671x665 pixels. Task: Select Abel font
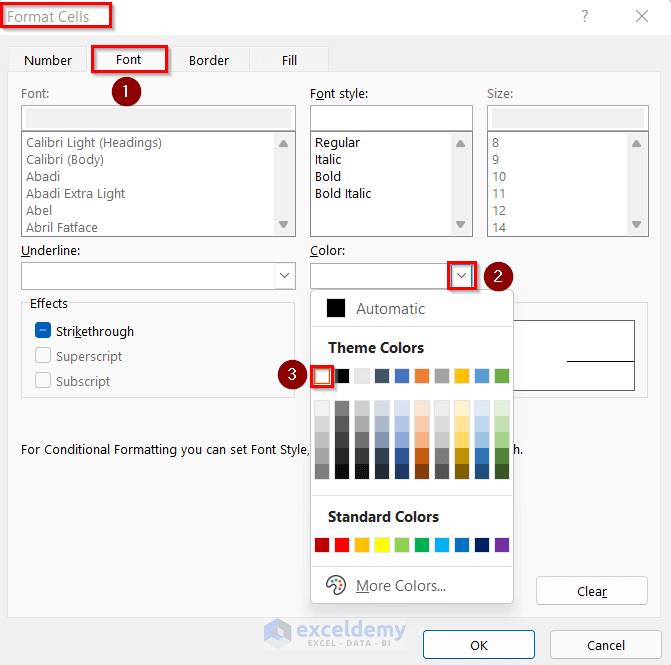click(39, 211)
